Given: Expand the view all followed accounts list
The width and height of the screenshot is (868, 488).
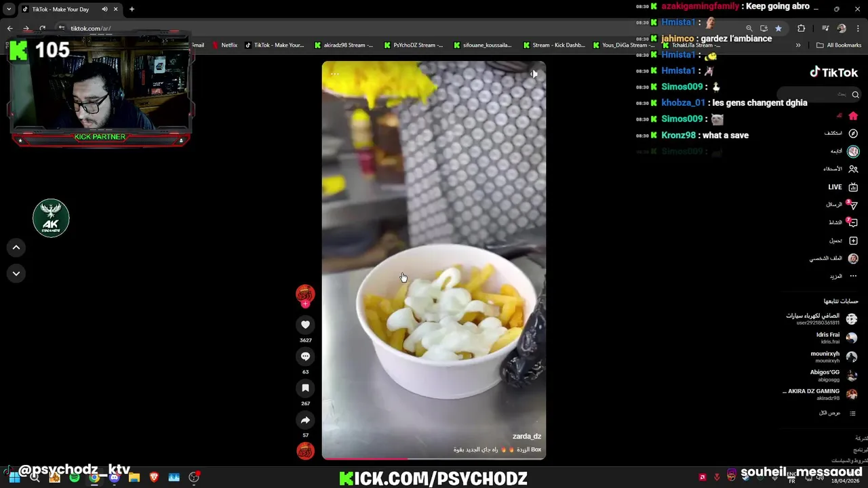Looking at the screenshot, I should point(838,413).
